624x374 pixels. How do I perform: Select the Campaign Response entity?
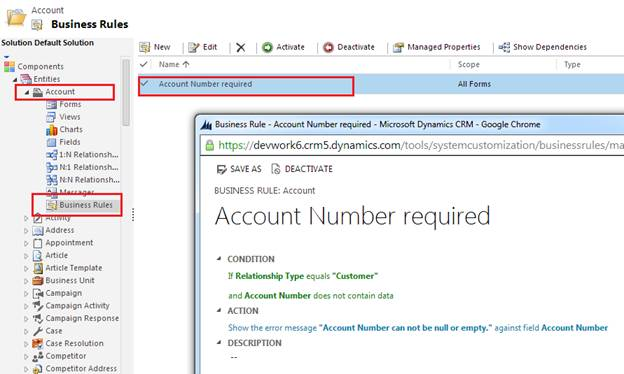click(x=82, y=318)
